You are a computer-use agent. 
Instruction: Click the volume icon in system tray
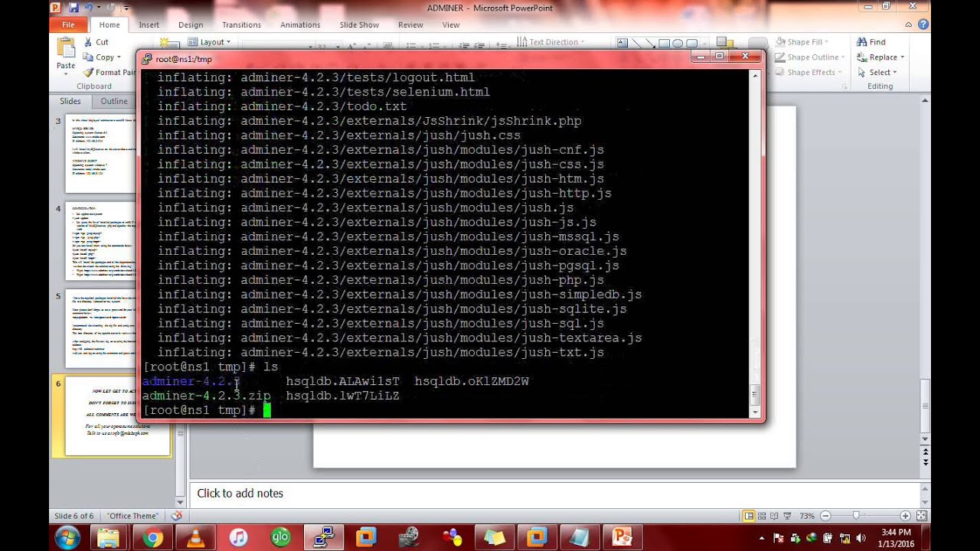(x=861, y=538)
